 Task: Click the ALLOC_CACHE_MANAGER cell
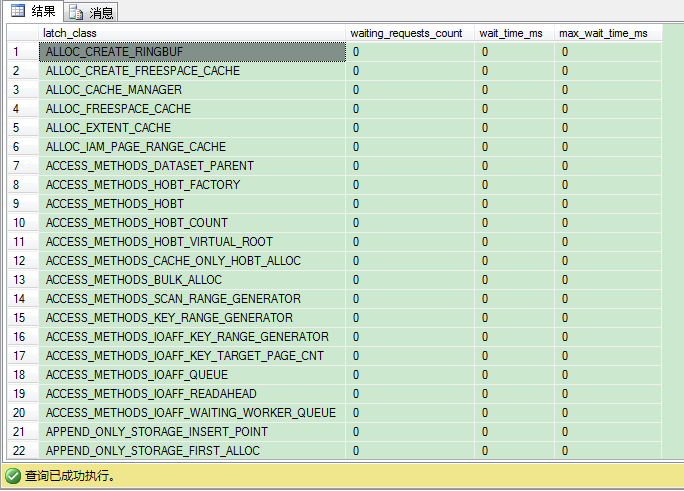click(x=192, y=90)
